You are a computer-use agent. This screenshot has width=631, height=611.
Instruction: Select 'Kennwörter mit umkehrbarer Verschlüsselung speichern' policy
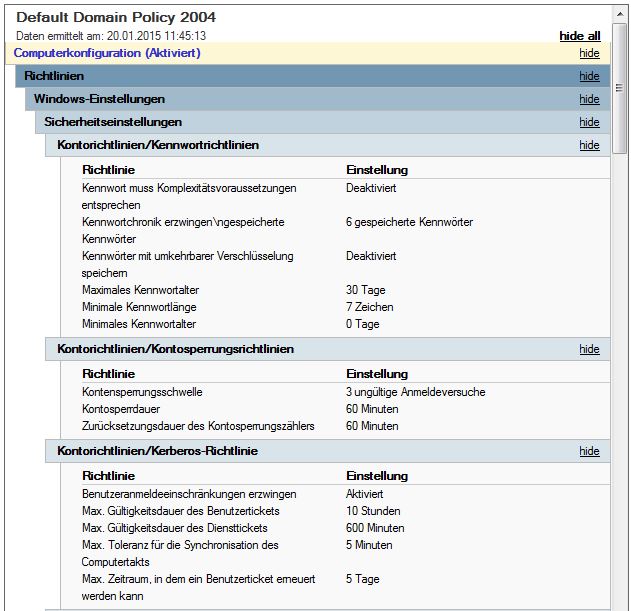point(188,264)
